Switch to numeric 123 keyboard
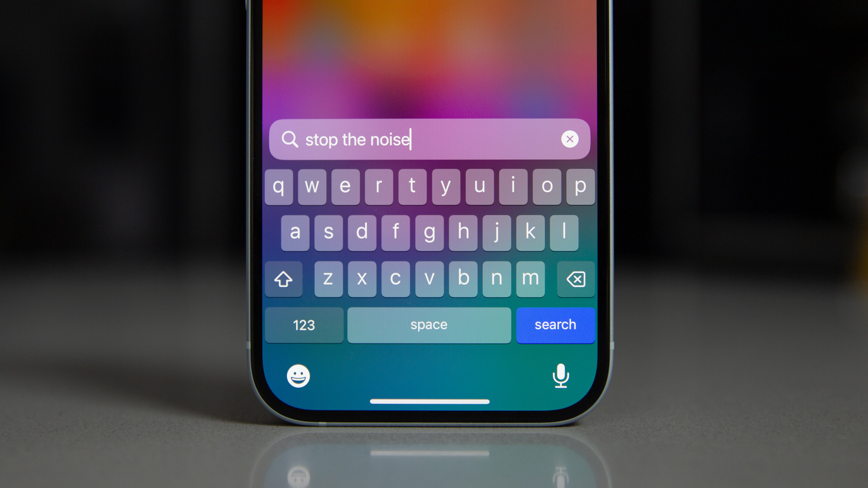This screenshot has width=868, height=488. tap(304, 325)
